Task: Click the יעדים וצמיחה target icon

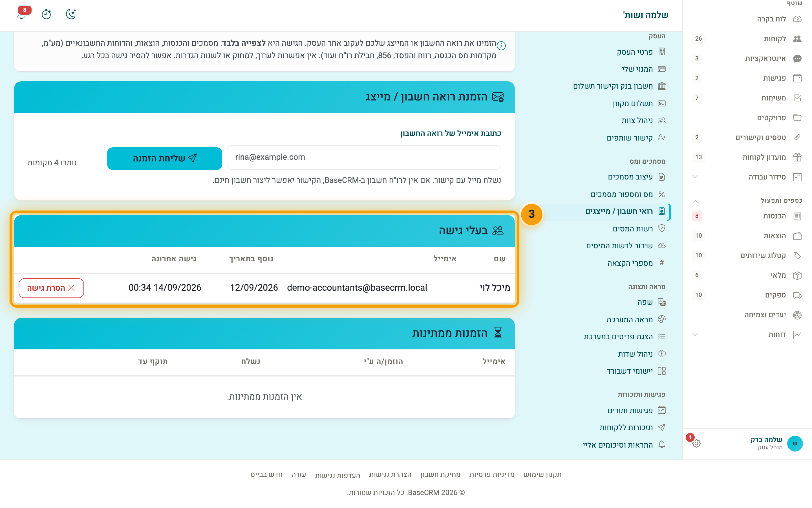Action: click(797, 315)
